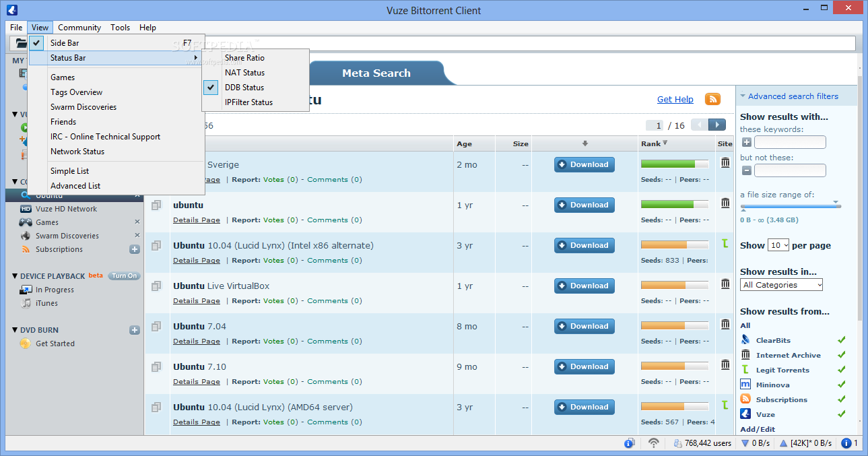Click the Legit Torrents source icon
The image size is (868, 456).
[745, 370]
